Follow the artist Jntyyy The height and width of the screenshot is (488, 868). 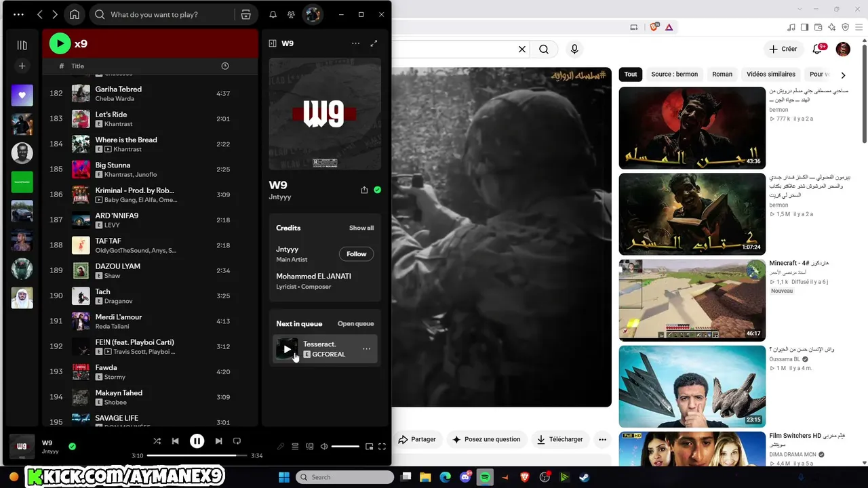356,253
